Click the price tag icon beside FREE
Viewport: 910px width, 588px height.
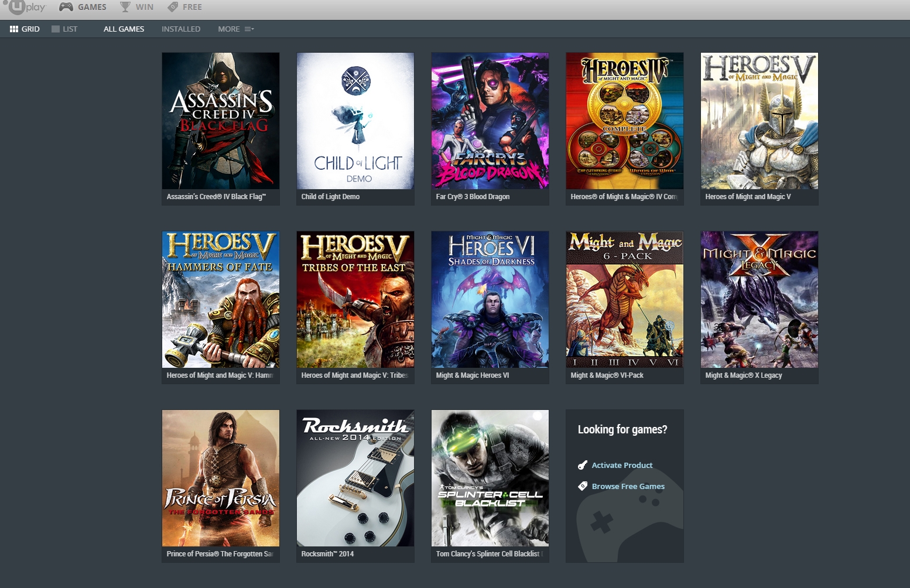pos(173,7)
